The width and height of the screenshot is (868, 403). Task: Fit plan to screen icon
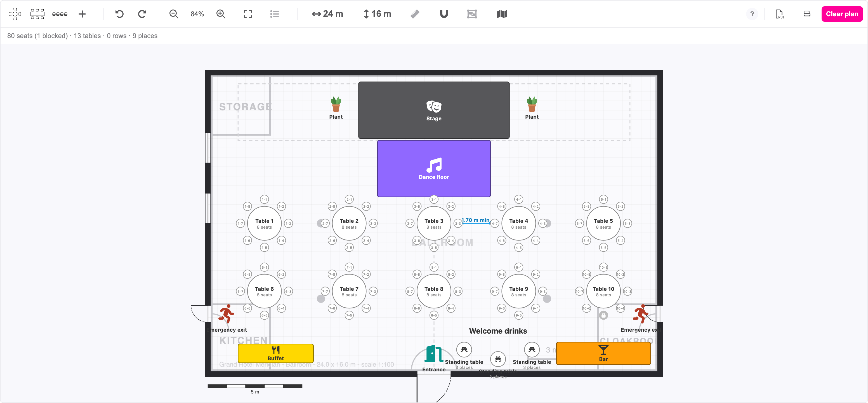click(248, 14)
